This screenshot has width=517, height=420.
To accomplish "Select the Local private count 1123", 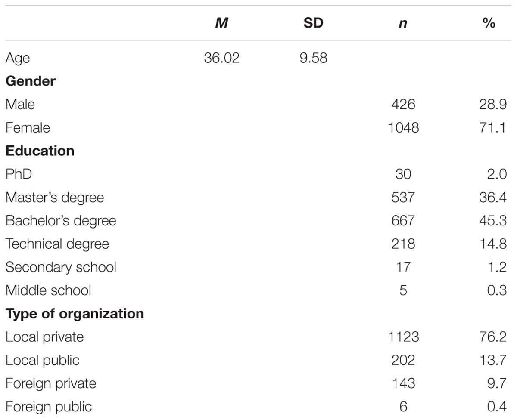I will (402, 337).
